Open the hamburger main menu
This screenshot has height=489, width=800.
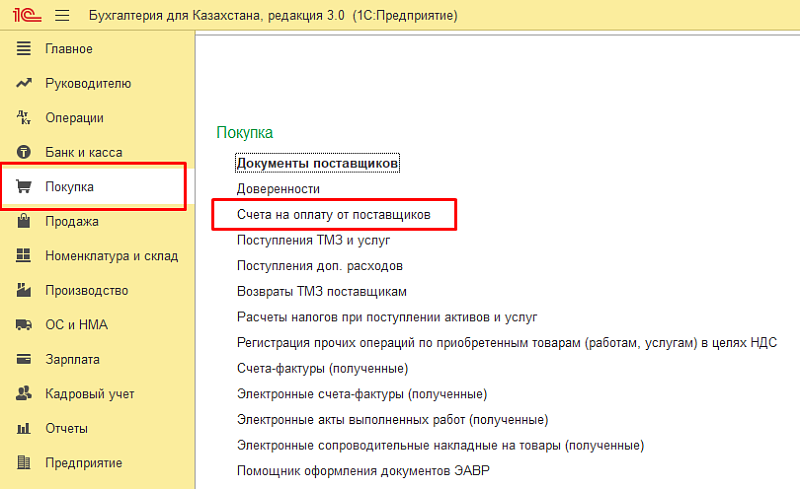62,16
